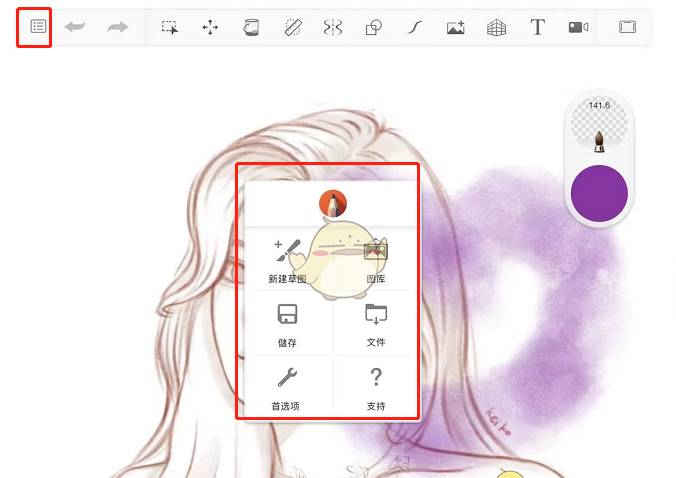Open the ruler guides tool
Screen dimensions: 676x478
coord(293,27)
